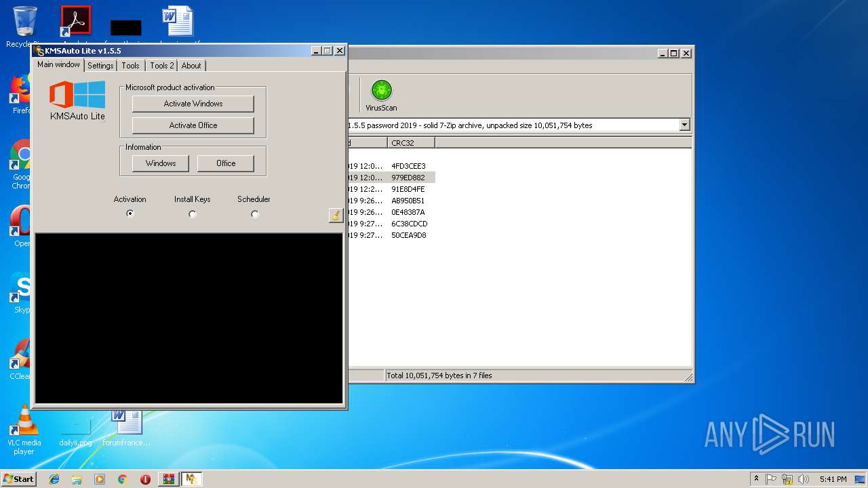Image resolution: width=868 pixels, height=488 pixels.
Task: Open Windows Explorer from the taskbar
Action: (x=77, y=479)
